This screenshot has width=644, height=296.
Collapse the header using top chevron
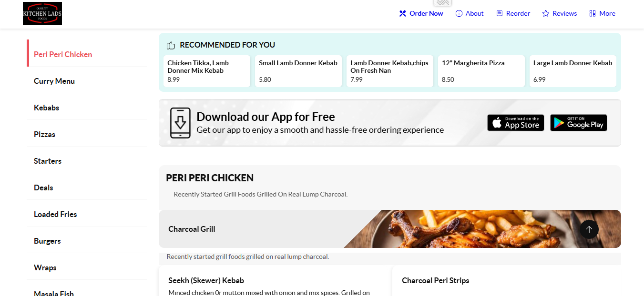442,3
